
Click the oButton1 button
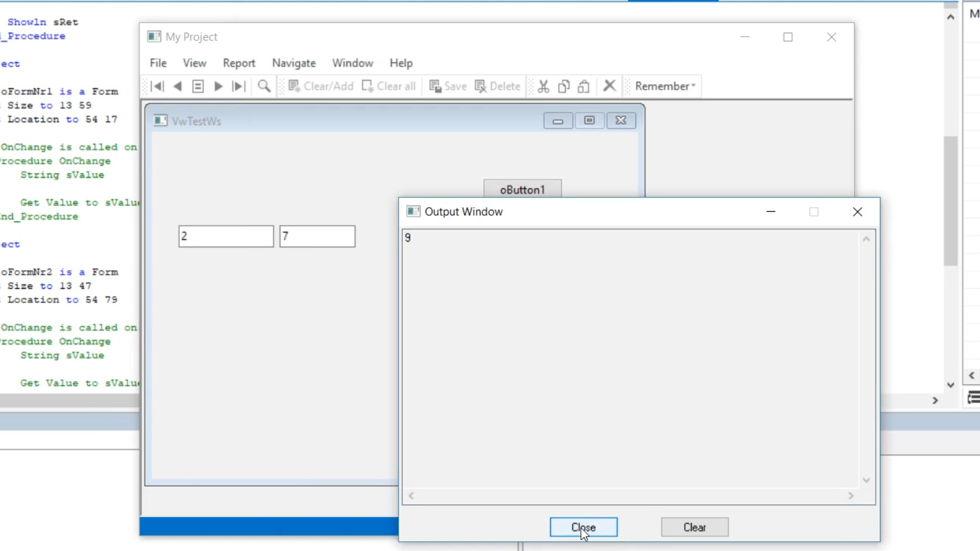click(522, 189)
